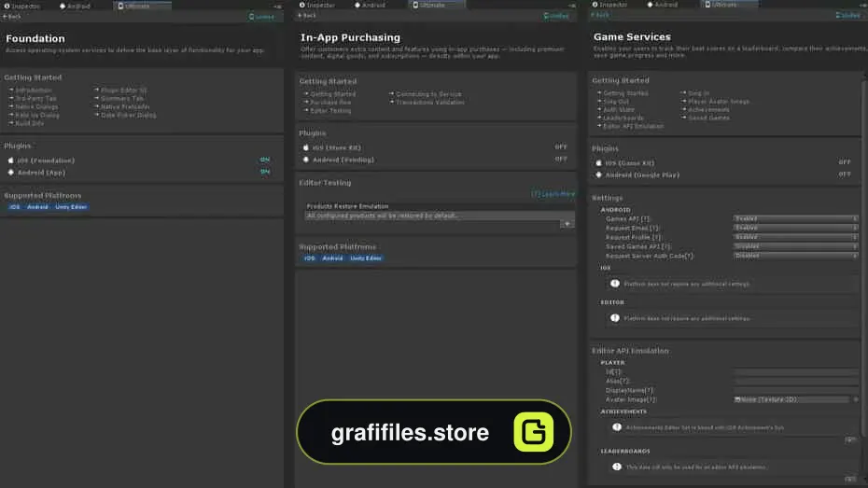Open the Player Avatar Image guide link
Image resolution: width=868 pixels, height=488 pixels.
click(719, 102)
